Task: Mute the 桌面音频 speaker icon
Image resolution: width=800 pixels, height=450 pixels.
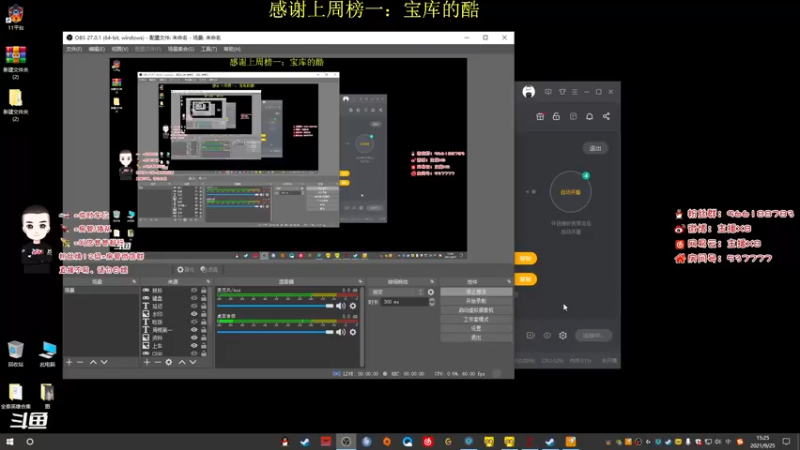Action: 340,332
